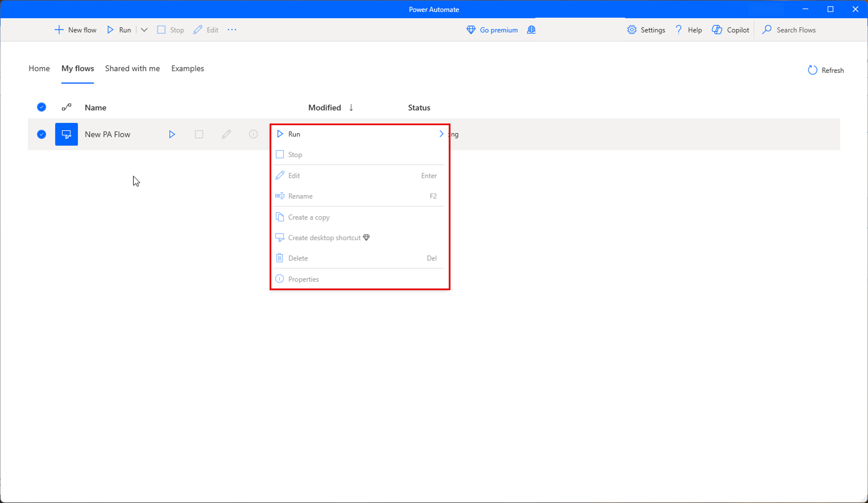868x503 pixels.
Task: Click the play icon in New PA Flow row
Action: pos(172,134)
